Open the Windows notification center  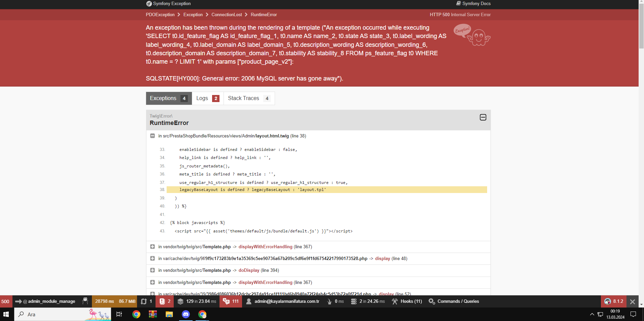point(633,314)
